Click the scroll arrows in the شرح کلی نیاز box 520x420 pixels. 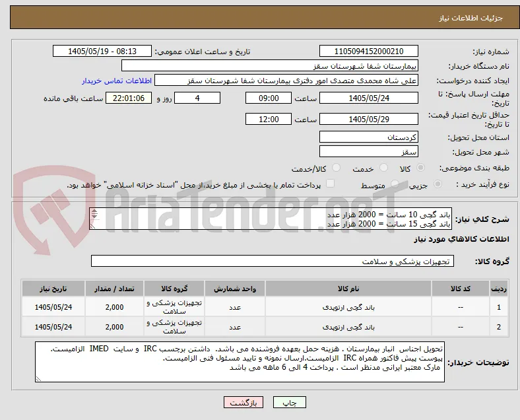[94, 214]
